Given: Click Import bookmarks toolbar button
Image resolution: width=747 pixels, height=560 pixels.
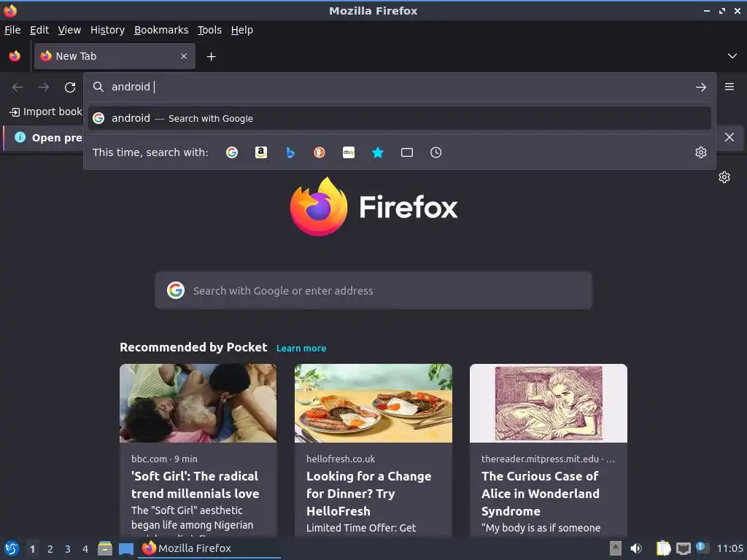Looking at the screenshot, I should pyautogui.click(x=46, y=112).
